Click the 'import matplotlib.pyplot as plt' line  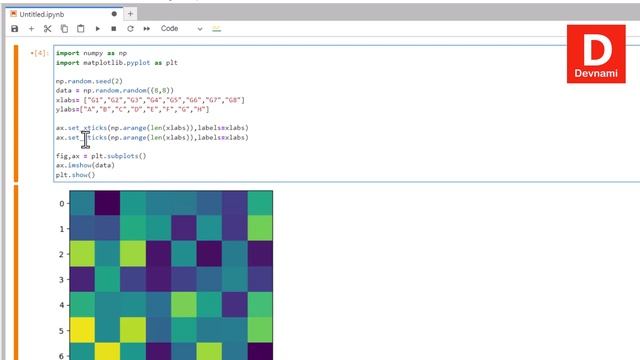[x=117, y=63]
